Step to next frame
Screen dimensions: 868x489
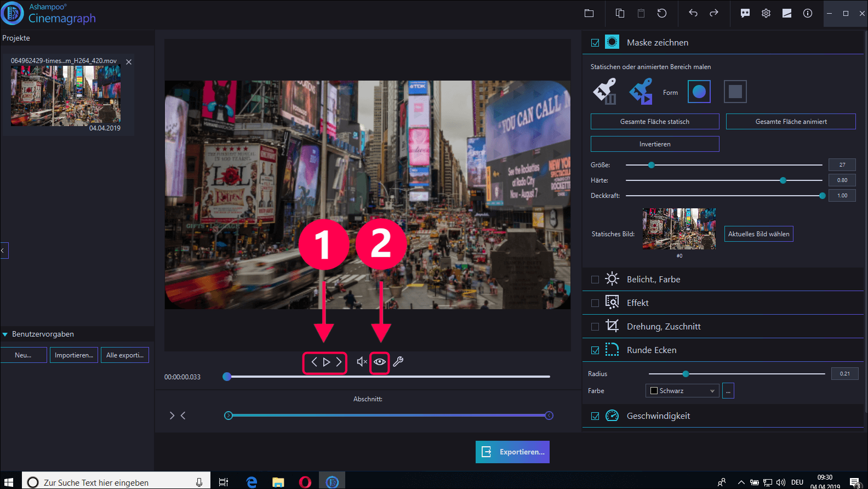(339, 362)
